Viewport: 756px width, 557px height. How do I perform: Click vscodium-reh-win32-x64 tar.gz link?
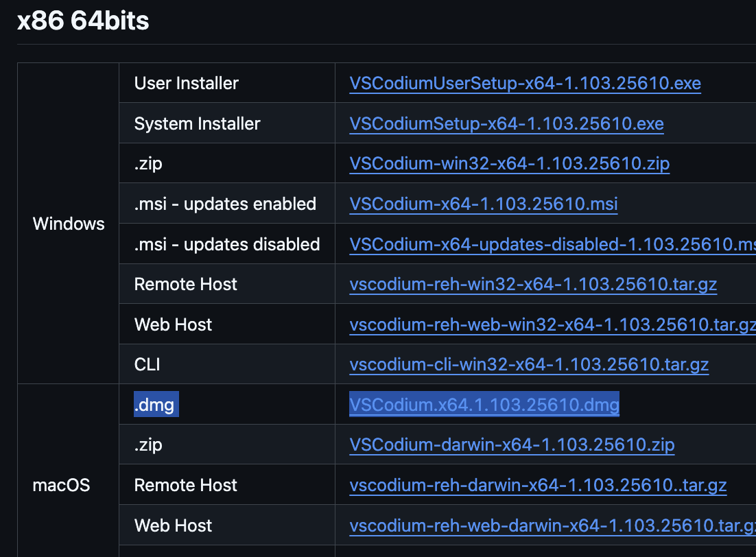click(533, 284)
